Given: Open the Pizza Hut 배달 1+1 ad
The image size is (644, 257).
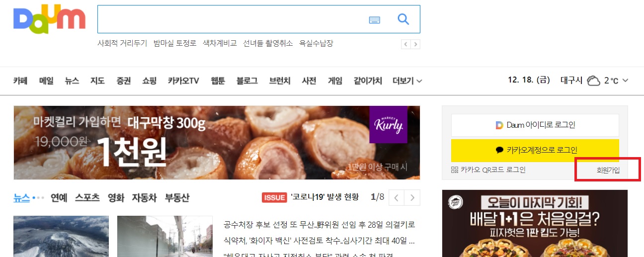Looking at the screenshot, I should (x=535, y=223).
